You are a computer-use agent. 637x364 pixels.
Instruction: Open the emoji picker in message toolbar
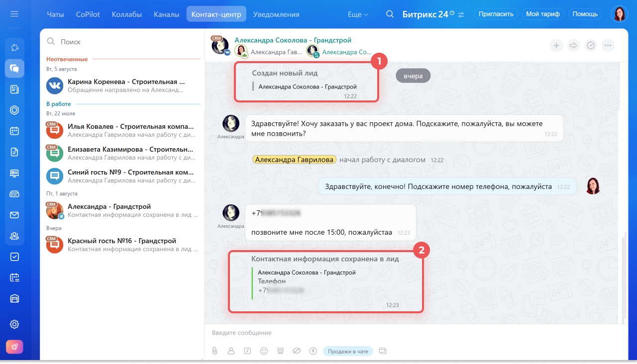(x=264, y=351)
